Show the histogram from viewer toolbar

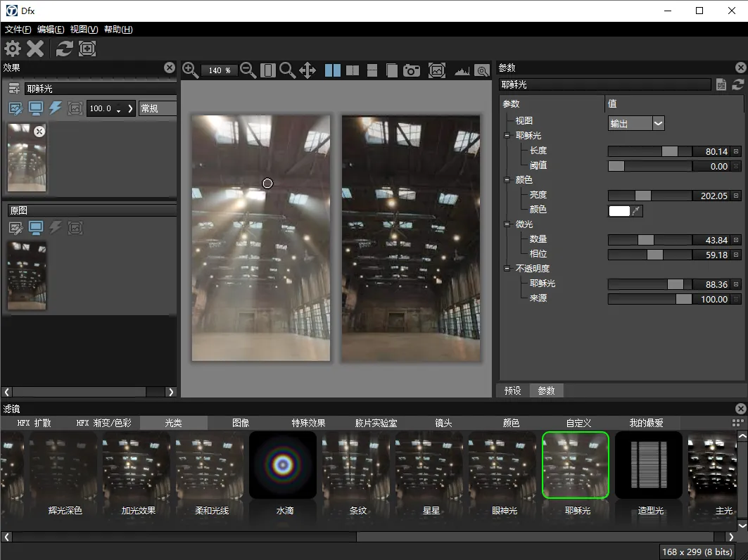click(462, 70)
